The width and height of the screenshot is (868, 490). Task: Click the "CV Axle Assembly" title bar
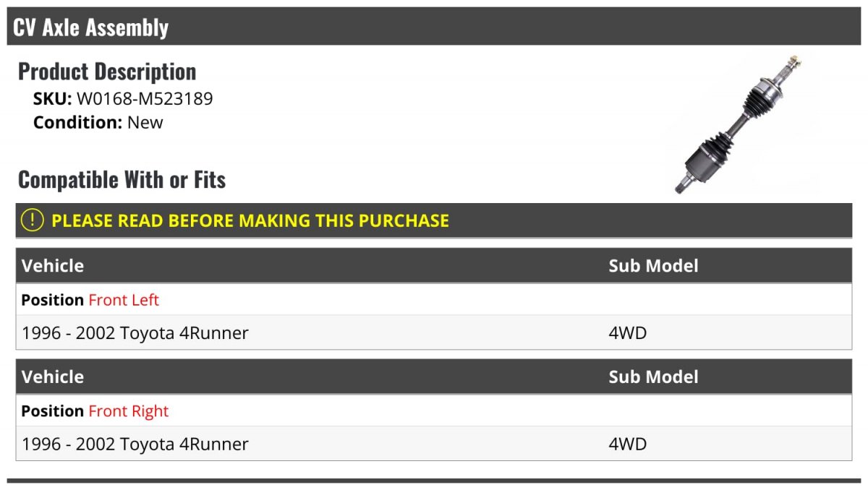click(x=91, y=27)
